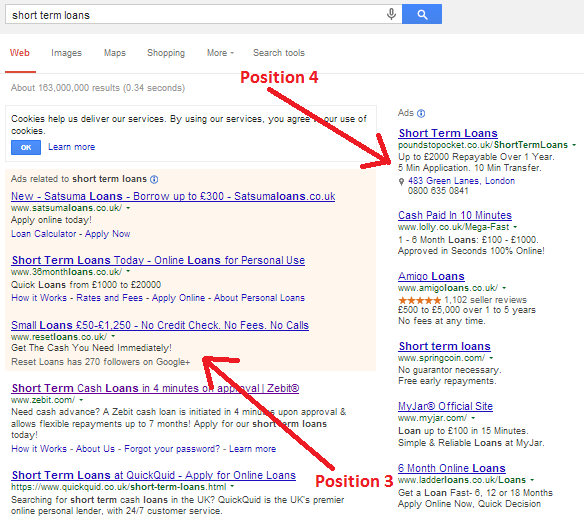
Task: Click the 1,102 seller reviews text
Action: pyautogui.click(x=485, y=300)
